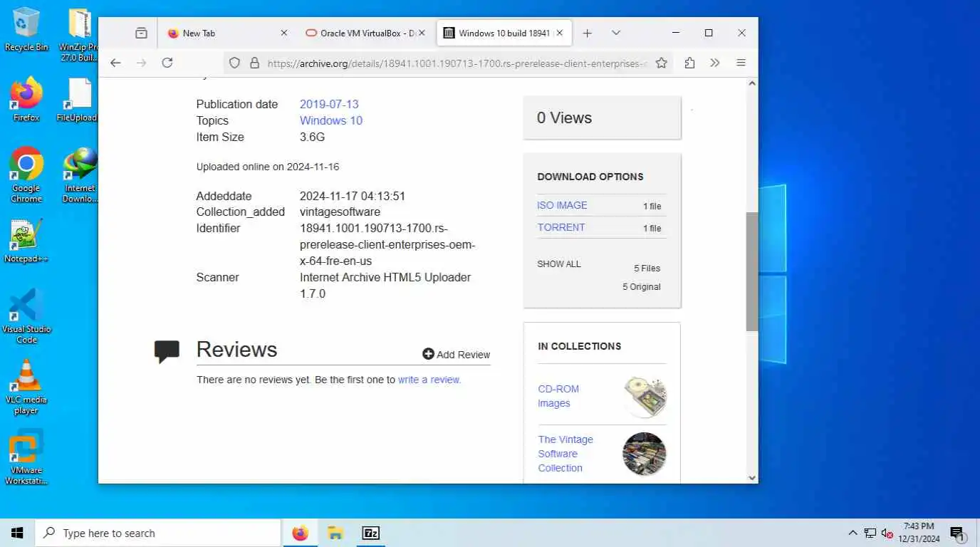Image resolution: width=980 pixels, height=547 pixels.
Task: Select the 3.6G item size text
Action: coord(312,137)
